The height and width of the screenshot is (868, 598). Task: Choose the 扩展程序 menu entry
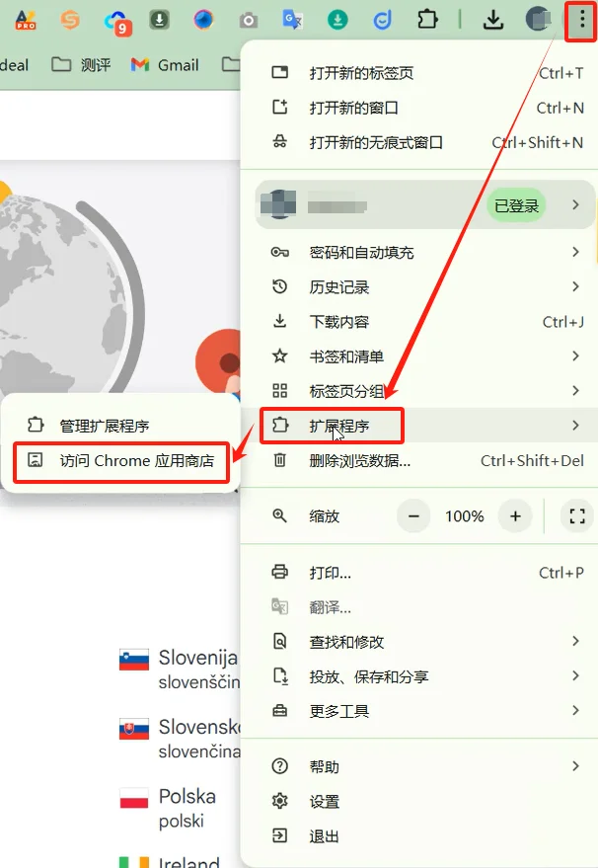coord(418,426)
